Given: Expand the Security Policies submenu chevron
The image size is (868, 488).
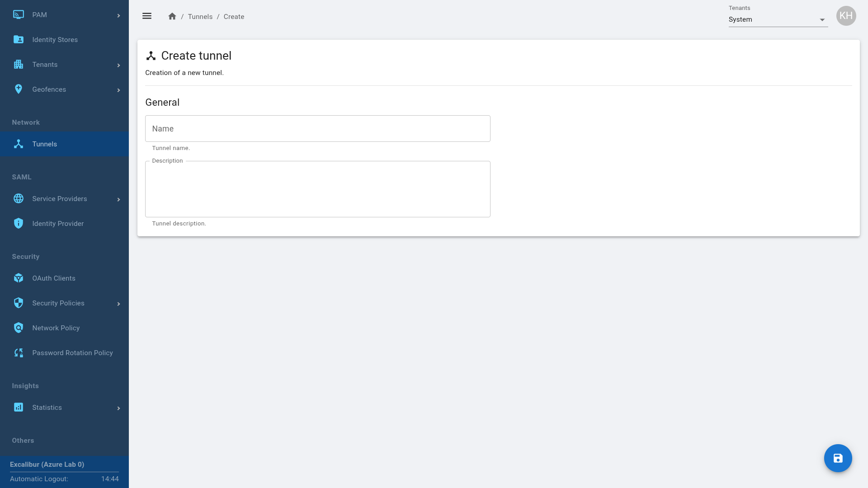Looking at the screenshot, I should tap(118, 304).
